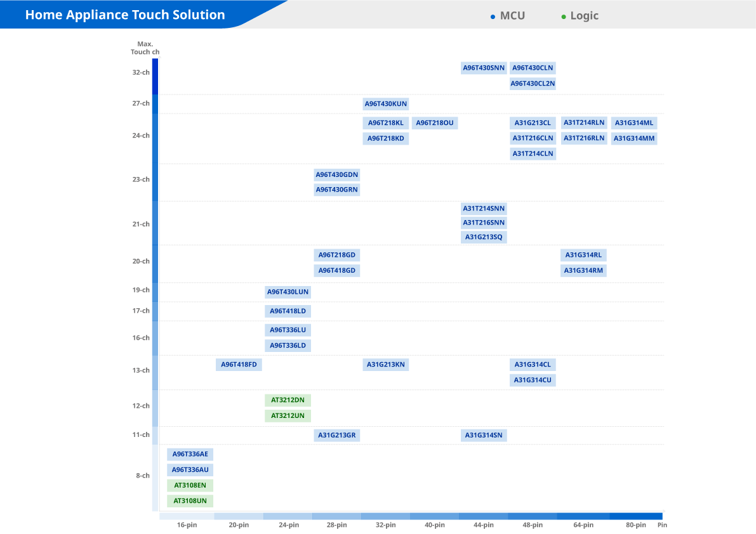Open A96T218OU device details
The image size is (756, 534).
(x=435, y=123)
